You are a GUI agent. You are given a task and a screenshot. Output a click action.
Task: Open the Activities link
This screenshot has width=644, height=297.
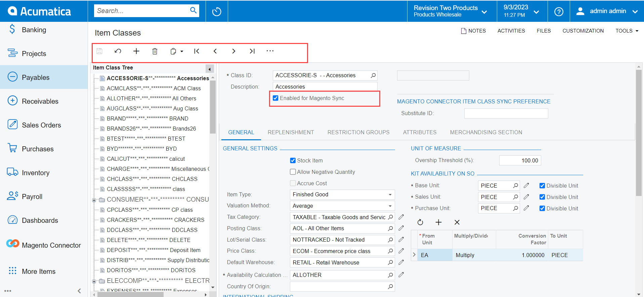tap(511, 31)
